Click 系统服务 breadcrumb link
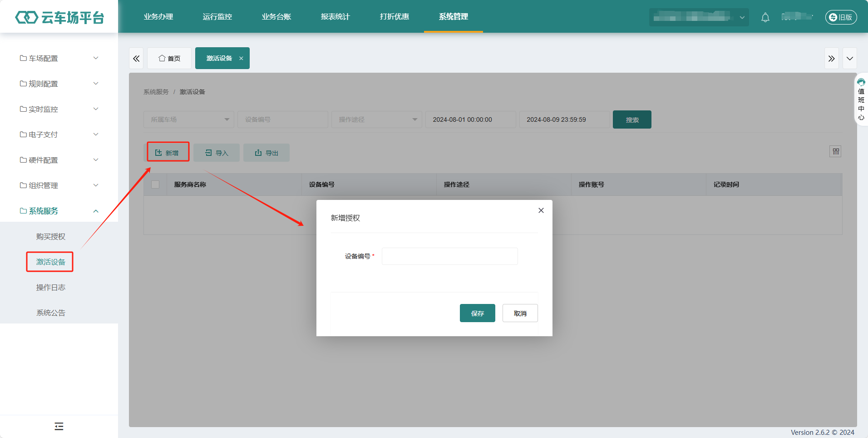Screen dimensions: 868x438 156,92
